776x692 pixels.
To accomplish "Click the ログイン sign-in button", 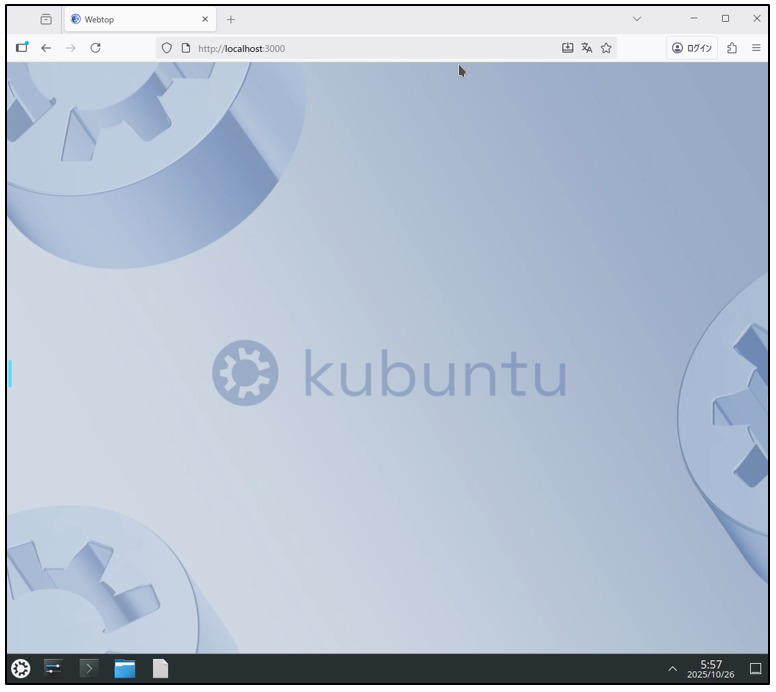I will [692, 48].
